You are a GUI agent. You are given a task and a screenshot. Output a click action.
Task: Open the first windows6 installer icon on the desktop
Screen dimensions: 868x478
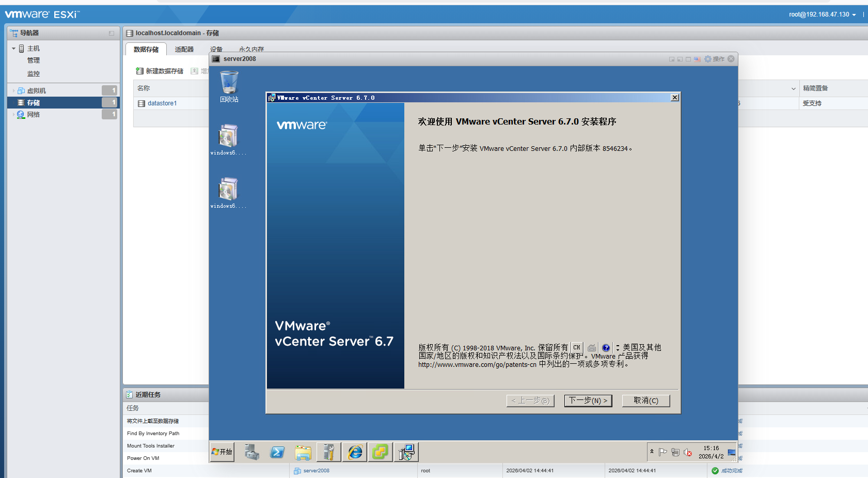pos(228,140)
